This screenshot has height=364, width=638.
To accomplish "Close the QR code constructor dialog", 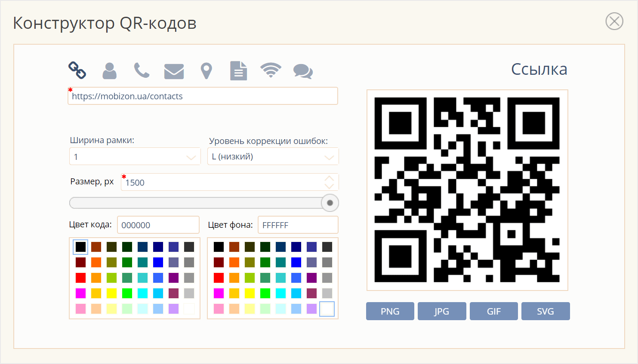I will pos(614,21).
